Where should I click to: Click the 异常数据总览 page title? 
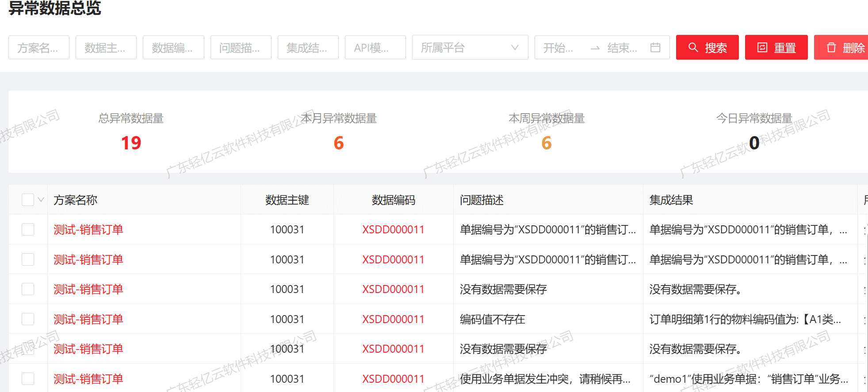55,8
